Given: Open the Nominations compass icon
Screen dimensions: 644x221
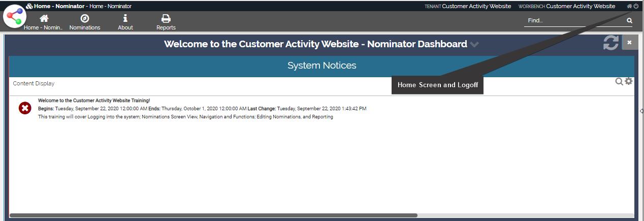Looking at the screenshot, I should [x=85, y=22].
